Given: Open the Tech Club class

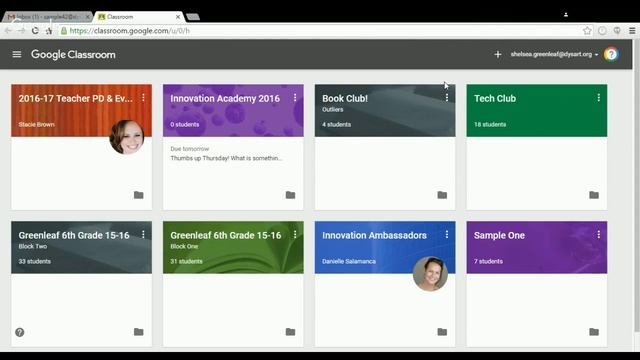Looking at the screenshot, I should (495, 98).
